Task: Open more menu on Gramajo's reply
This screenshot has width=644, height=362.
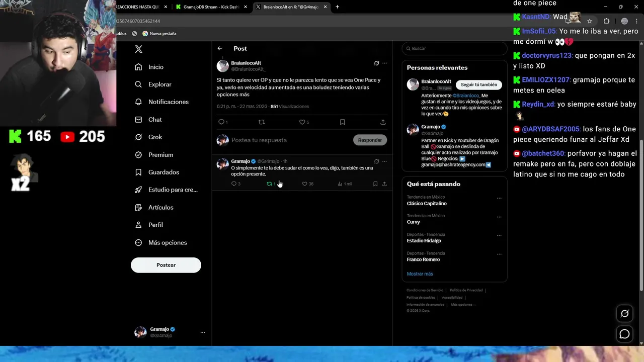Action: click(384, 161)
